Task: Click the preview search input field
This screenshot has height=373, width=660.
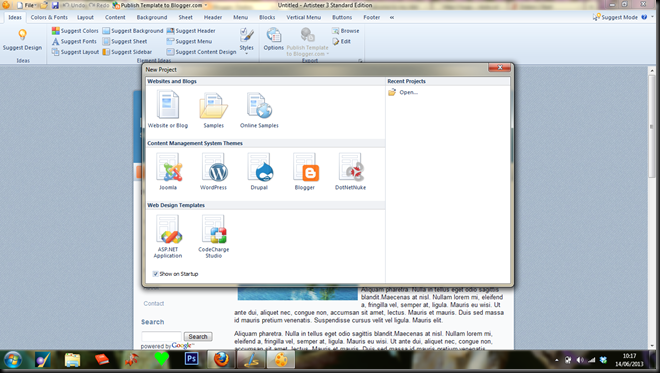Action: pyautogui.click(x=161, y=336)
